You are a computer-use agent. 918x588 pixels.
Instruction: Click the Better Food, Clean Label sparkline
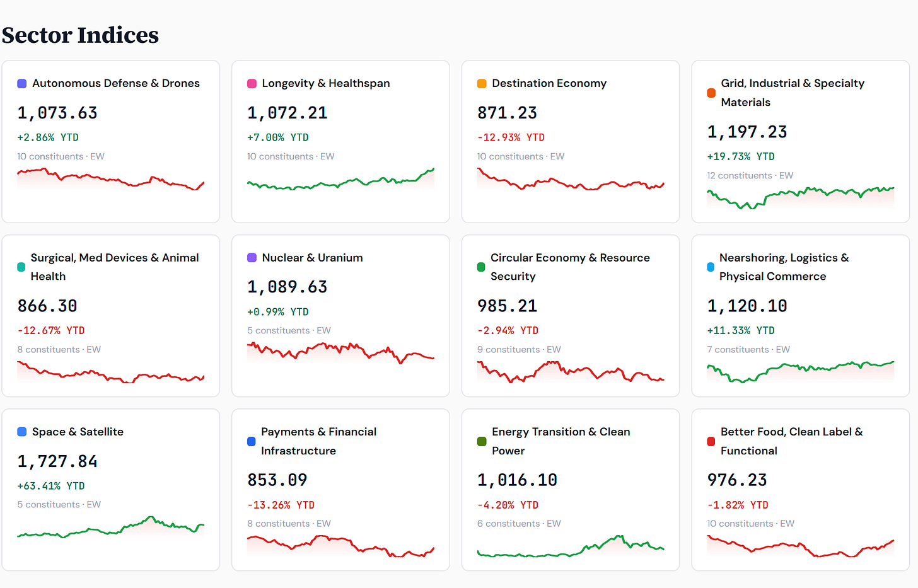tap(801, 546)
